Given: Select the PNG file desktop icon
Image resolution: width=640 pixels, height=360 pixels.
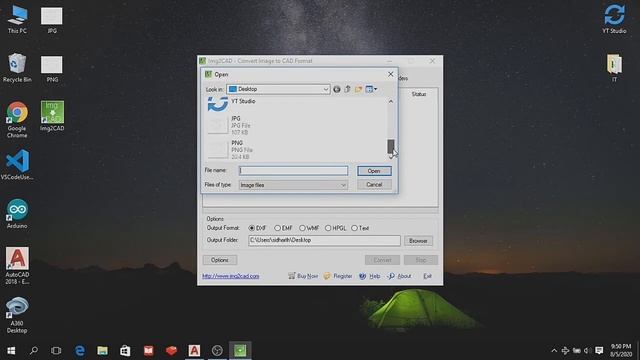Looking at the screenshot, I should pos(52,69).
